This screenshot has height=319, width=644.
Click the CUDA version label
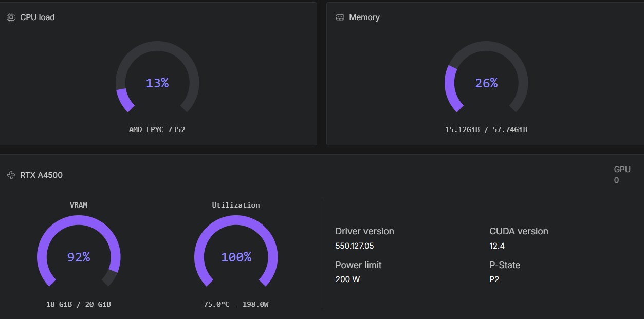click(x=519, y=231)
